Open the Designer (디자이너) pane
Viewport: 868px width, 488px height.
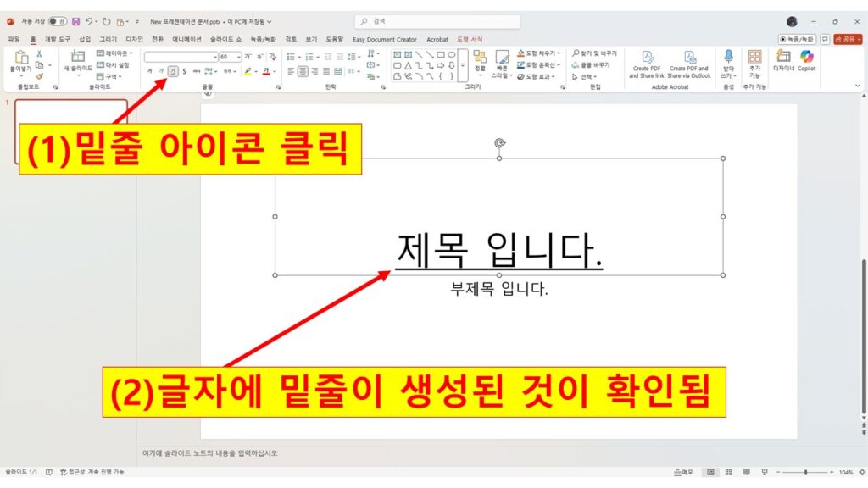point(783,60)
